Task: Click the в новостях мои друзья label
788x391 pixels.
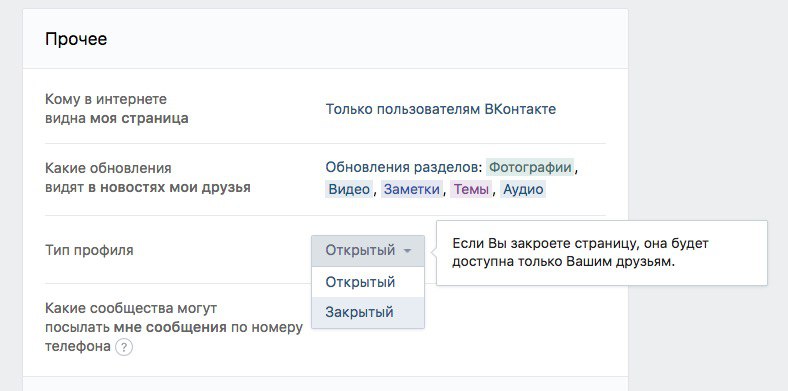Action: [x=169, y=187]
